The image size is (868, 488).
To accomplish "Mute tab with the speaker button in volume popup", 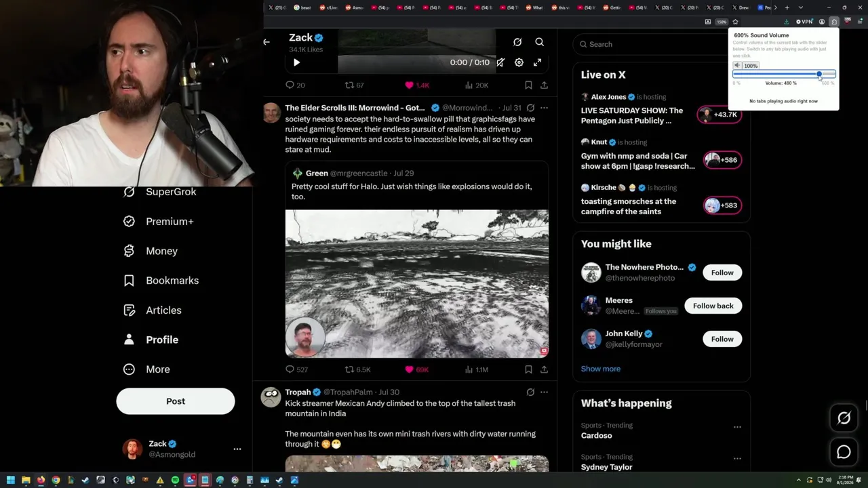I will 738,66.
